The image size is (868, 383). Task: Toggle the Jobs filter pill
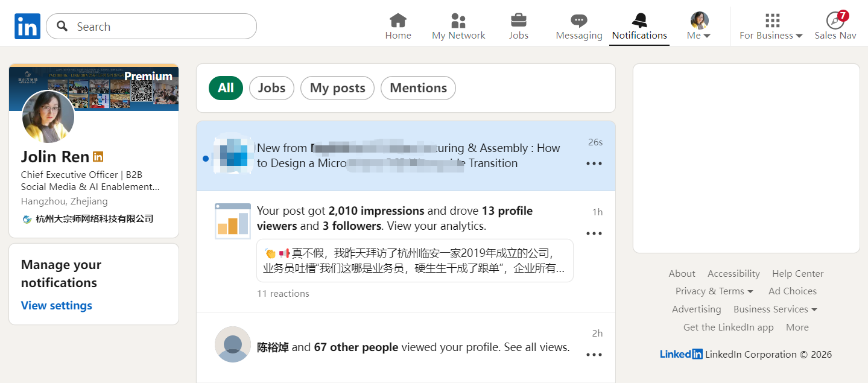pos(271,88)
